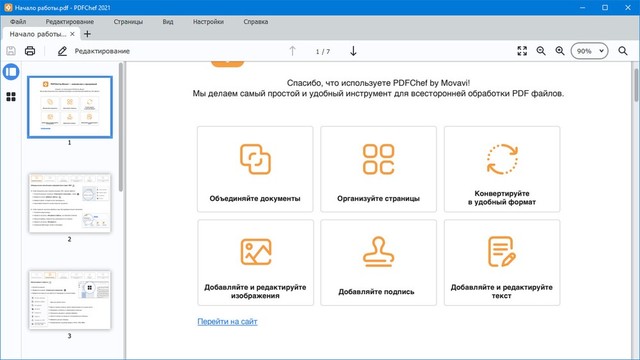Open the Редактирование menu
640x360 pixels.
(x=69, y=22)
